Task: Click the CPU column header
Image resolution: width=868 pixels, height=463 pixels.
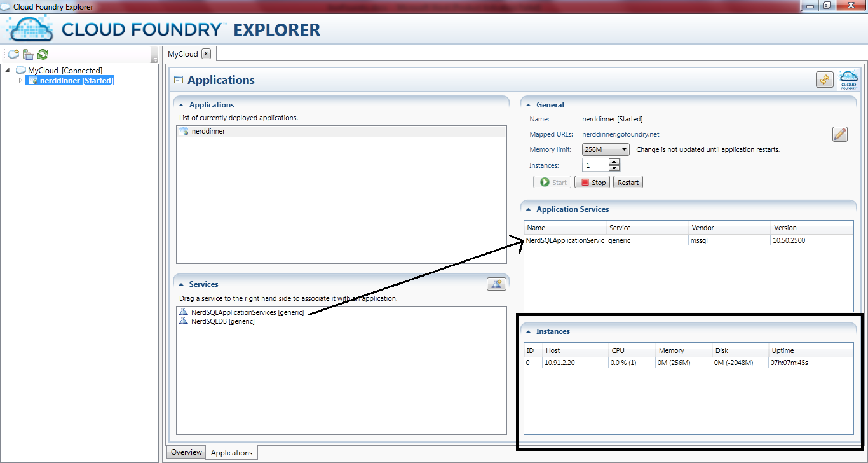Action: 632,350
